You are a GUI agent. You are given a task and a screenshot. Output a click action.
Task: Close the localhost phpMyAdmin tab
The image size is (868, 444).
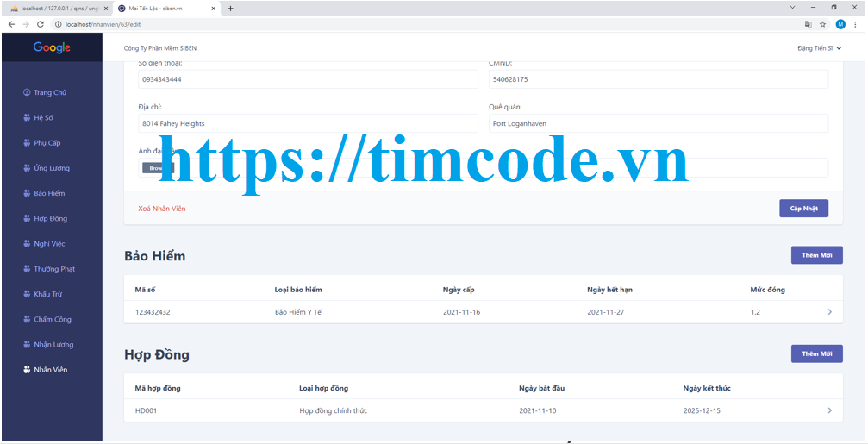(x=105, y=9)
